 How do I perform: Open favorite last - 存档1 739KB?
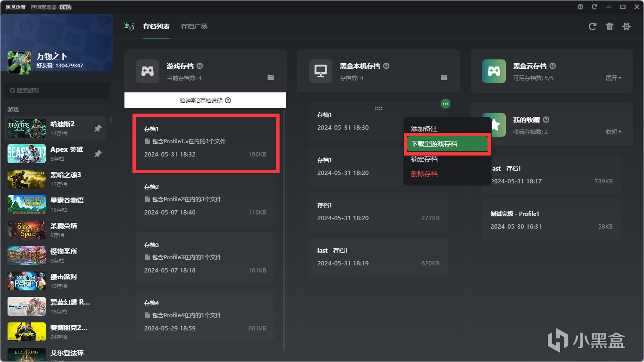pos(552,175)
